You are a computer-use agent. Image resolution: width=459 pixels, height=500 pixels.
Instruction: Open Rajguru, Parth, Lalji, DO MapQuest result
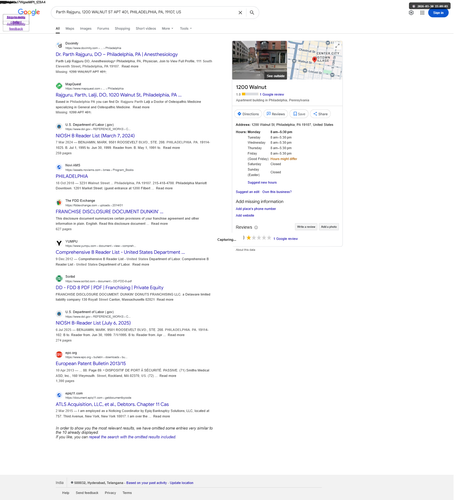pyautogui.click(x=119, y=95)
